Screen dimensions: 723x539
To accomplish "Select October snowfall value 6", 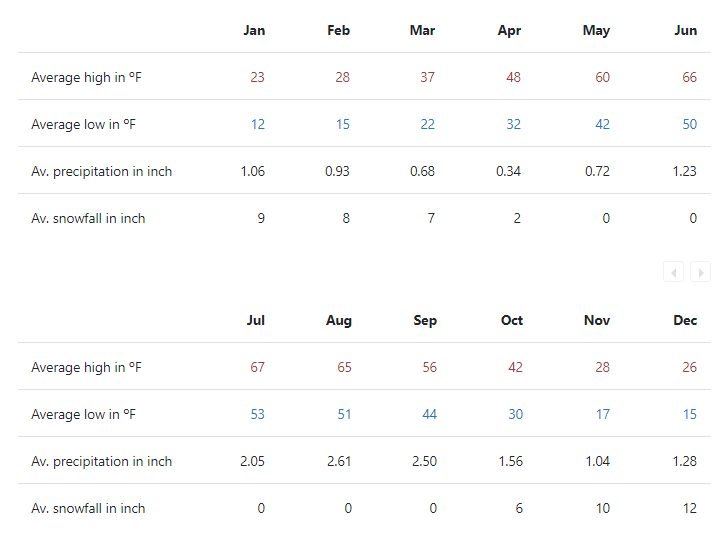I will (519, 508).
